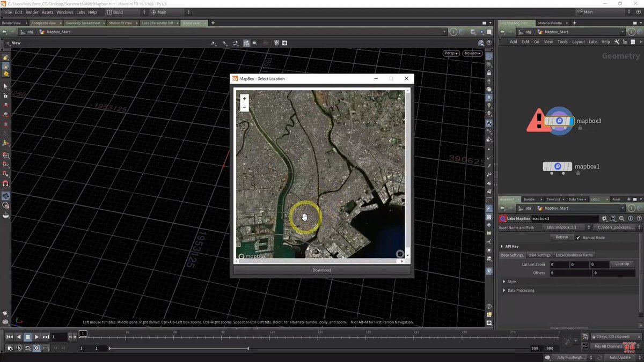
Task: Toggle audio playback on the timeline
Action: tap(18, 348)
